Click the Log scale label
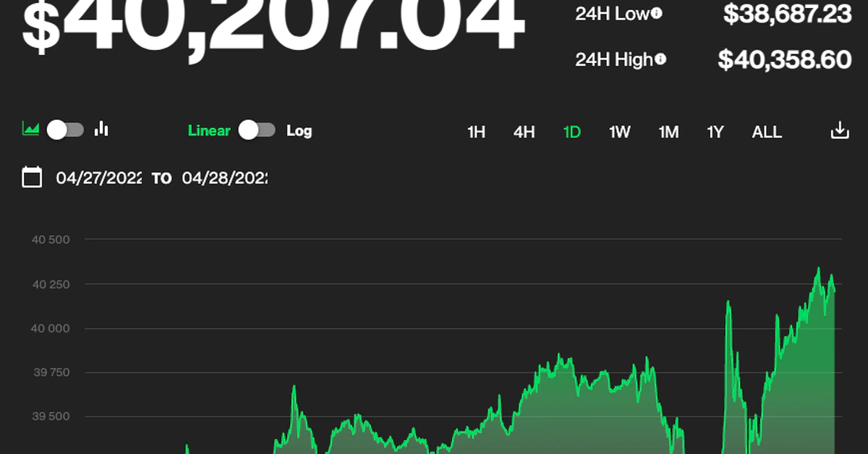The width and height of the screenshot is (868, 454). click(299, 131)
